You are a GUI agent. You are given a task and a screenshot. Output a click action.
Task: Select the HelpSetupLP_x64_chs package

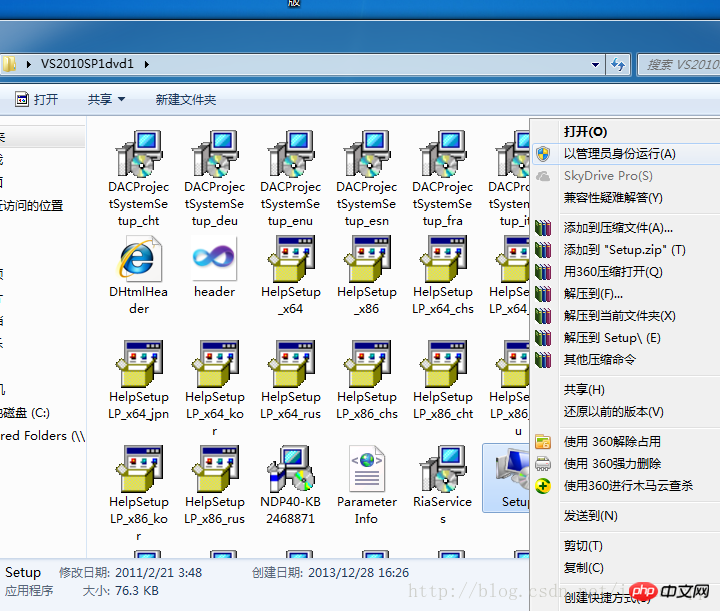443,258
